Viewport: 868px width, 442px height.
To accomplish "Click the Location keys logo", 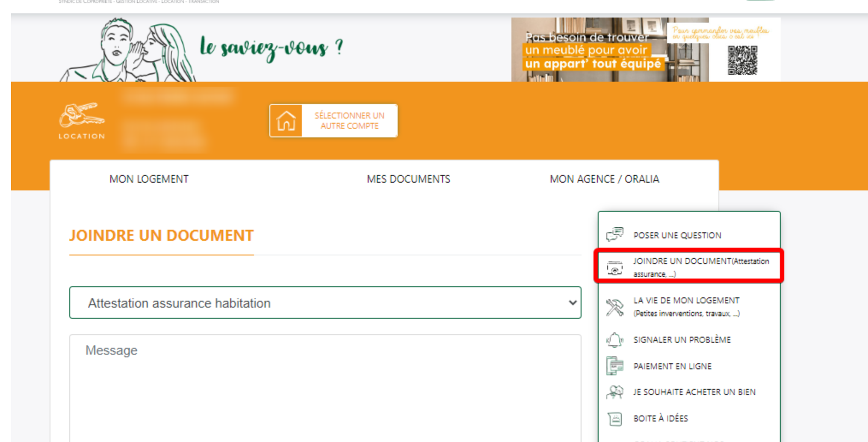I will pos(81,120).
